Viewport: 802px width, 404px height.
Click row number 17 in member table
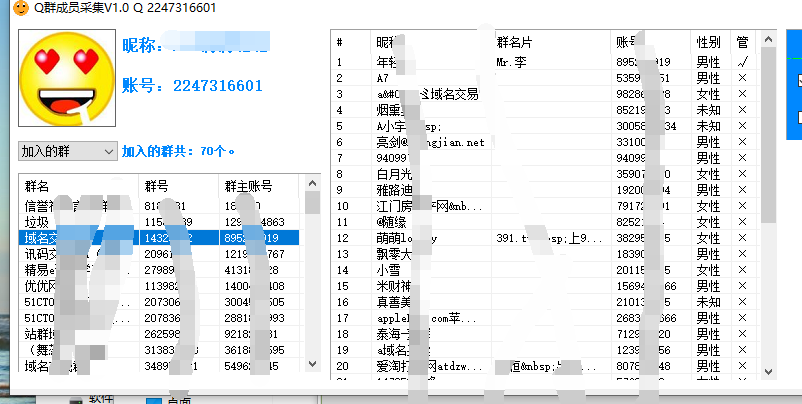click(x=342, y=318)
